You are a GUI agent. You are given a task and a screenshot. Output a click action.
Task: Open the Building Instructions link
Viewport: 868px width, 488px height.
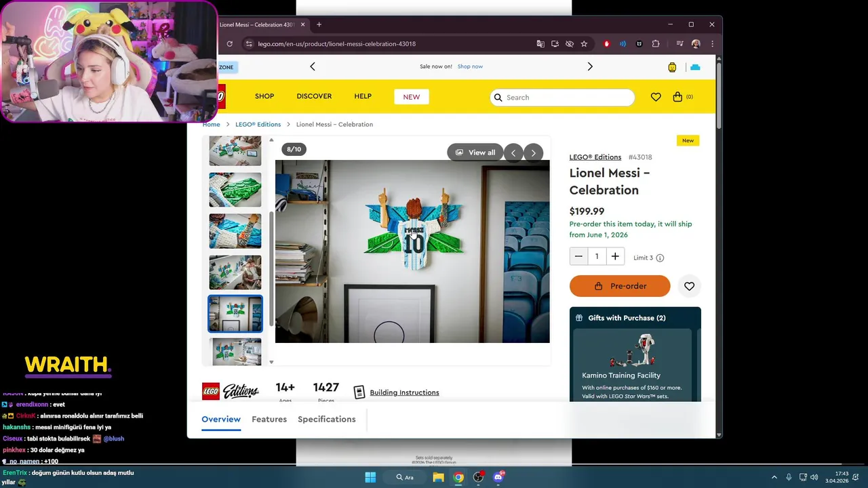(x=404, y=392)
